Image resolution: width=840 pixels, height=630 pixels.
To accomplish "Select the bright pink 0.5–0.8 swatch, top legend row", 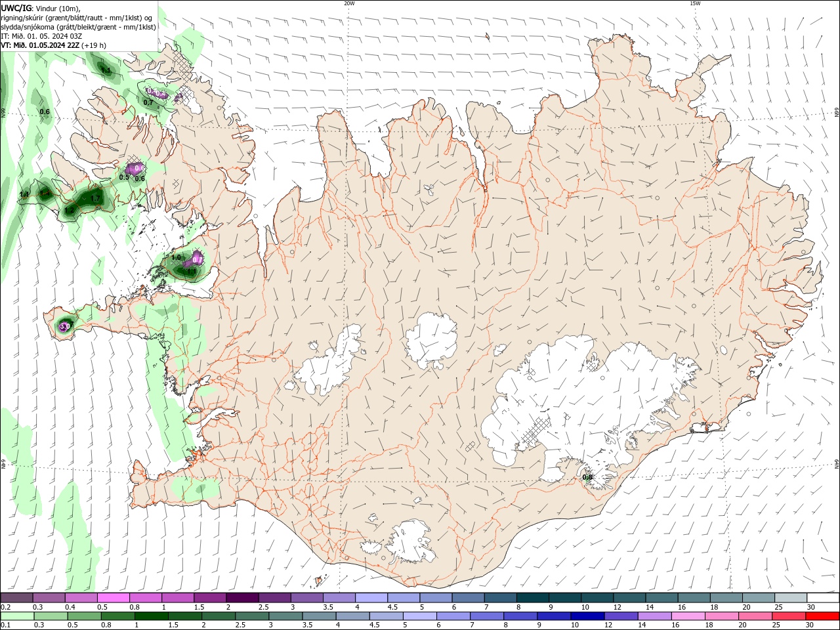I will [x=114, y=598].
